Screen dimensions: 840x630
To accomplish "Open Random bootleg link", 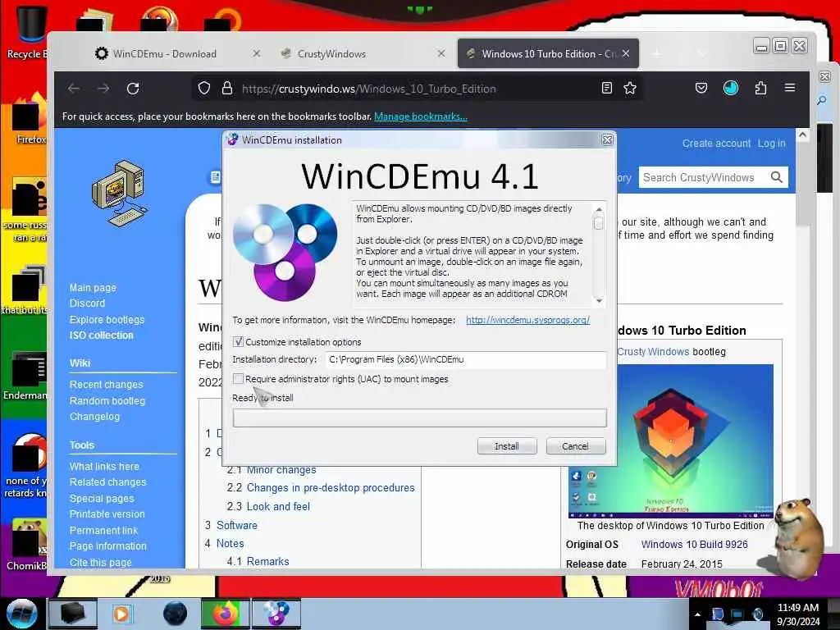I will pos(107,400).
